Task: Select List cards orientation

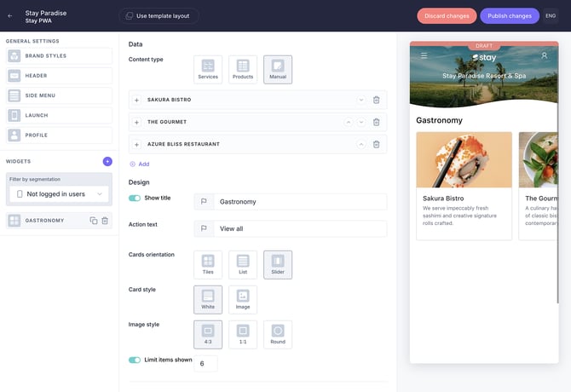Action: [243, 265]
